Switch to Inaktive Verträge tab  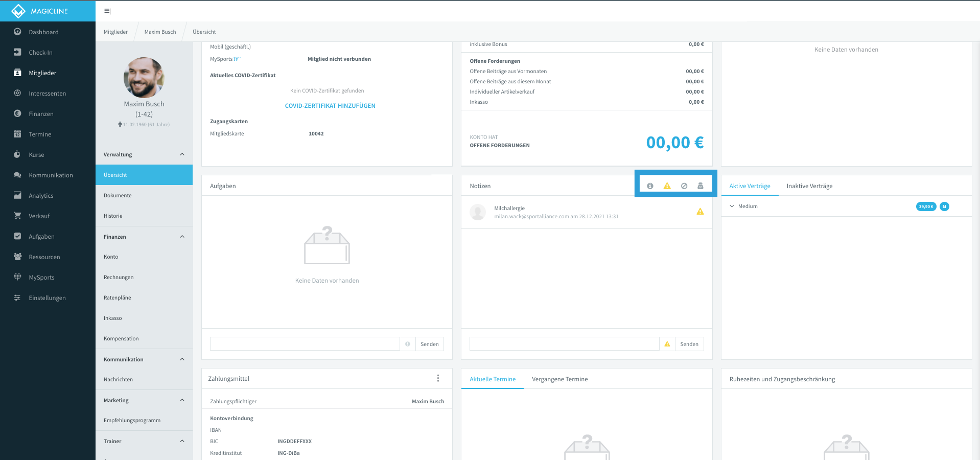tap(809, 186)
